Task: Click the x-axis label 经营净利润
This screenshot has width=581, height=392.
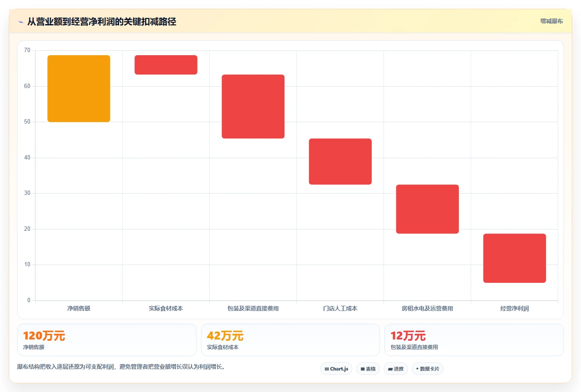Action: (x=514, y=308)
